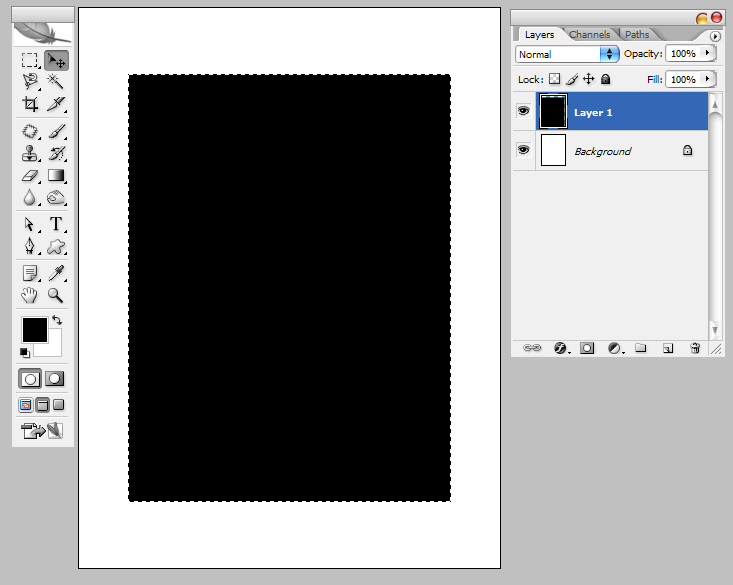Open the Normal blend mode dropdown

(568, 54)
